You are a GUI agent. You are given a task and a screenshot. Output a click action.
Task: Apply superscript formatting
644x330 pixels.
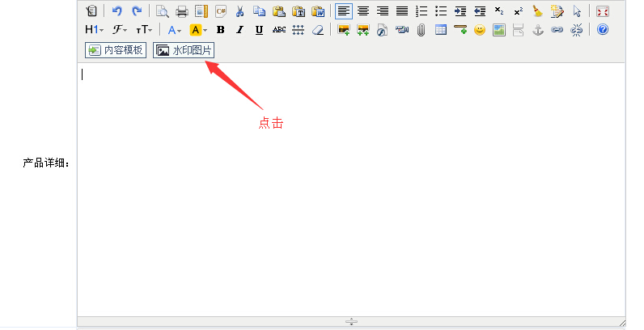coord(519,11)
